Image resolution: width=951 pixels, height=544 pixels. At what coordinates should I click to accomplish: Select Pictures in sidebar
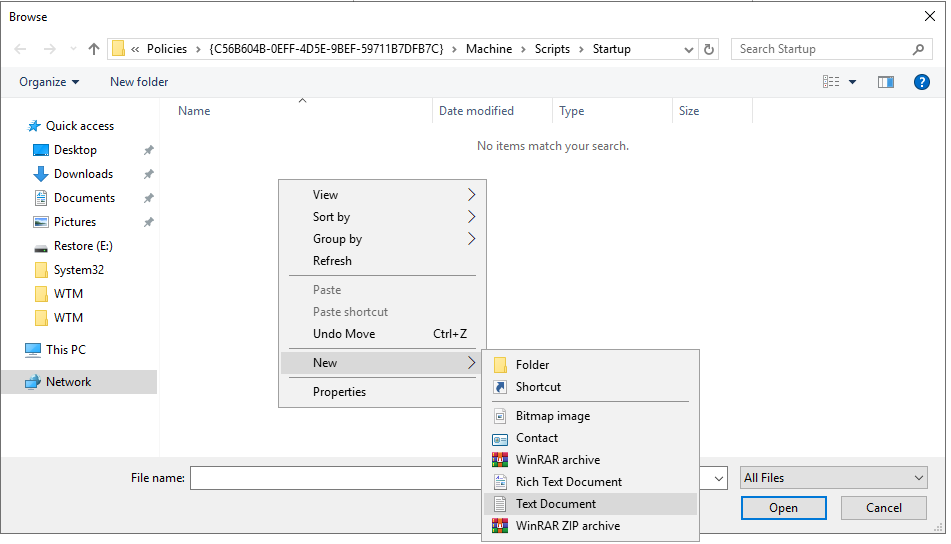[75, 222]
